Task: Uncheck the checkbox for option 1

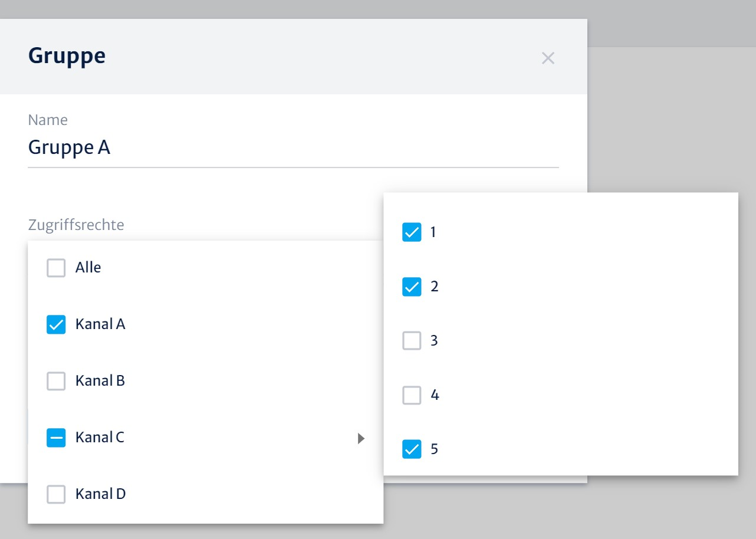Action: [412, 232]
